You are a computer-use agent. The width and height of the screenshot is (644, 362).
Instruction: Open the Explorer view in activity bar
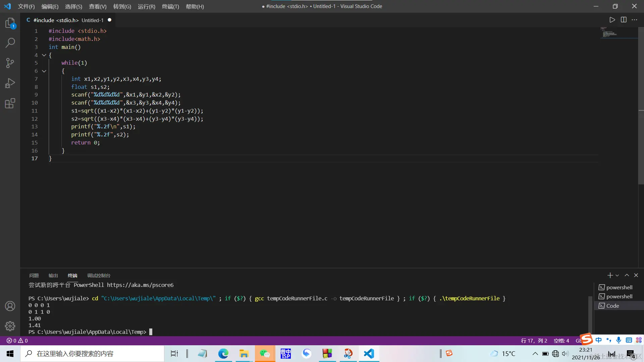coord(10,23)
